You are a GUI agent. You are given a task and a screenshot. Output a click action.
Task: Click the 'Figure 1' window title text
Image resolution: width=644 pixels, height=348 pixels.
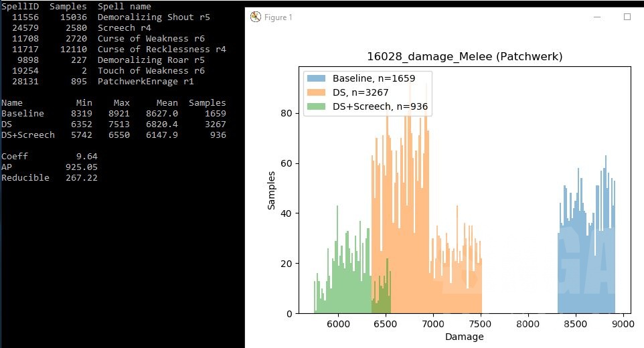point(278,17)
